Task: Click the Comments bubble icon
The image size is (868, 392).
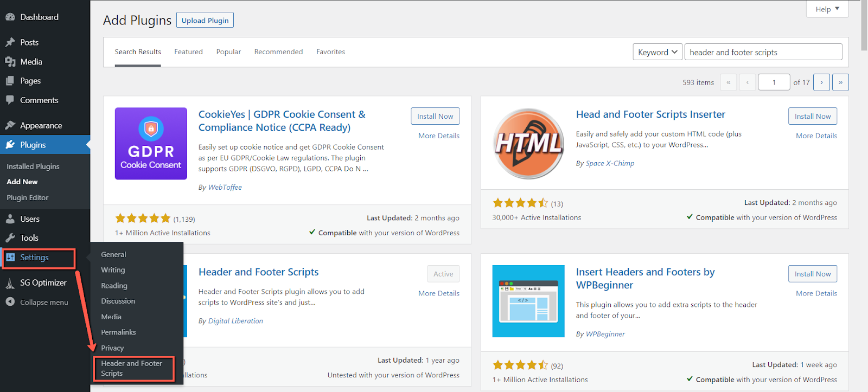Action: (10, 100)
